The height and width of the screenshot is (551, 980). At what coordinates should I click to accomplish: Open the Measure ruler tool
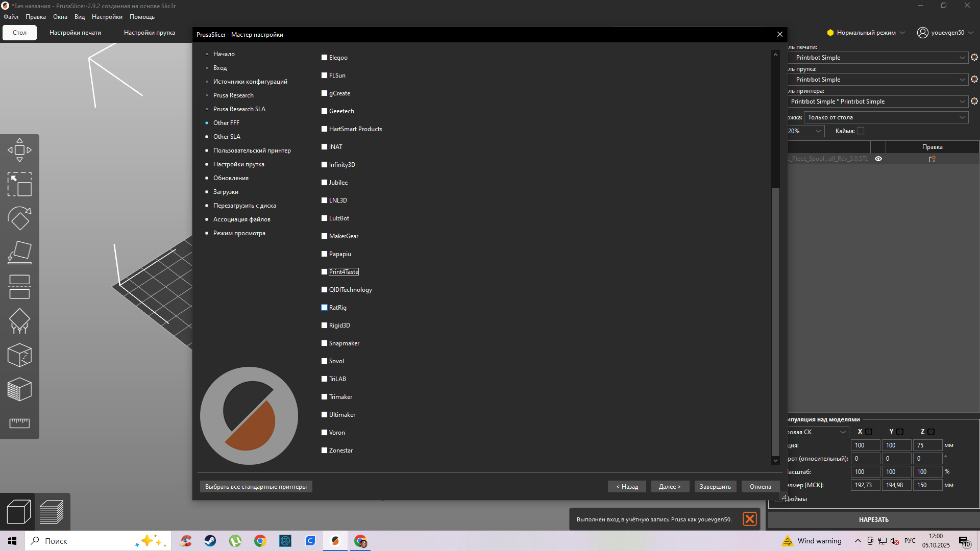click(19, 423)
